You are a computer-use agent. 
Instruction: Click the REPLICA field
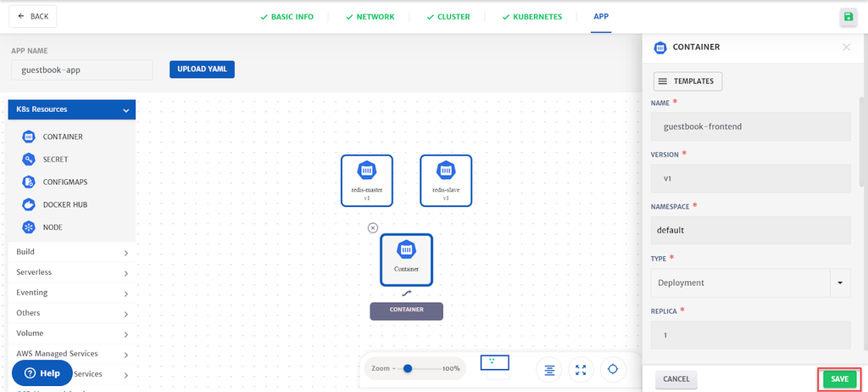pyautogui.click(x=751, y=335)
